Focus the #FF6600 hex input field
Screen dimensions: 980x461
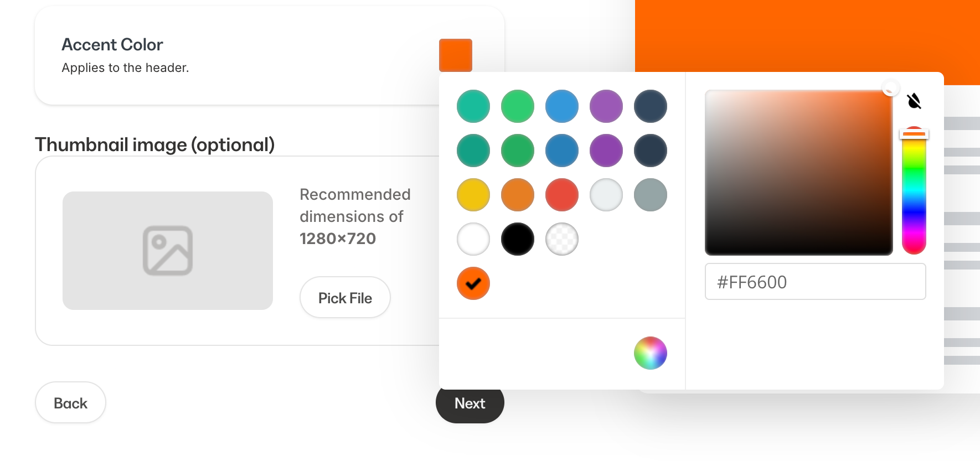click(x=815, y=282)
